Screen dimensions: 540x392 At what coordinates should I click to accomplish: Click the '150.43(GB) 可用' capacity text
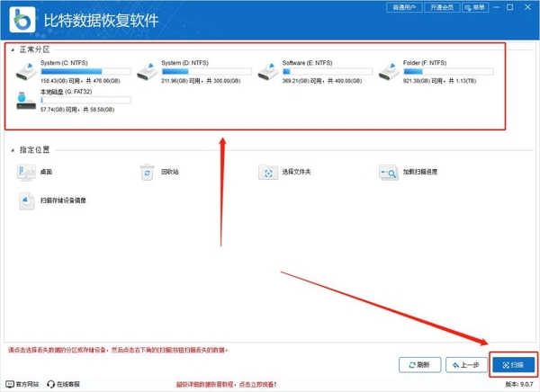(60, 81)
